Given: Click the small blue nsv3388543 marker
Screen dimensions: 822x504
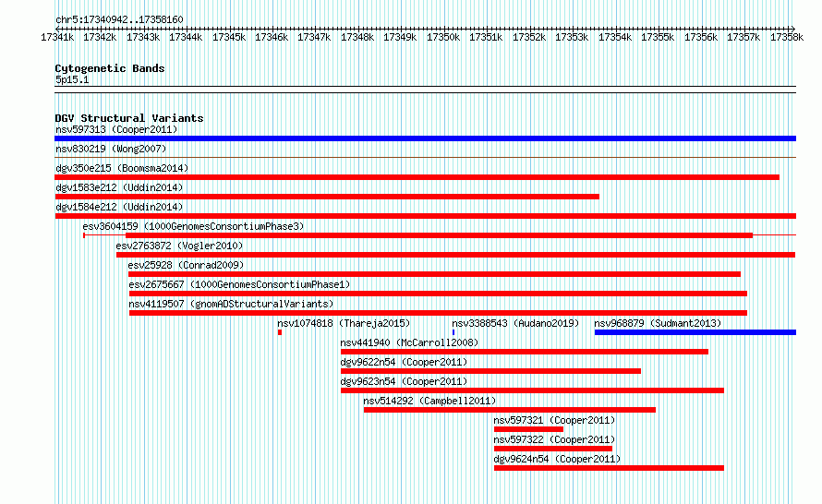Looking at the screenshot, I should [453, 332].
